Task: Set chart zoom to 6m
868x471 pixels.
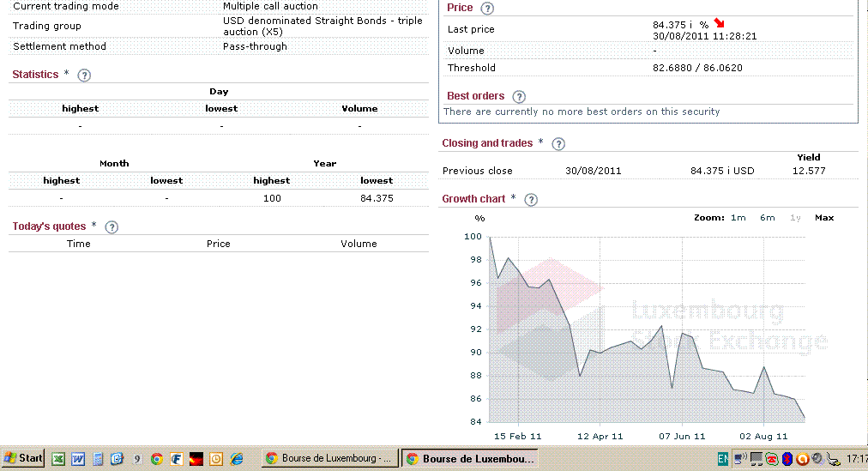Action: pyautogui.click(x=767, y=218)
